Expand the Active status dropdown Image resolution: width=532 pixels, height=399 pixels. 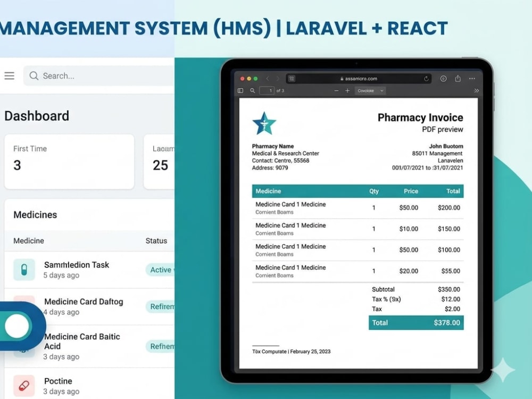[160, 270]
